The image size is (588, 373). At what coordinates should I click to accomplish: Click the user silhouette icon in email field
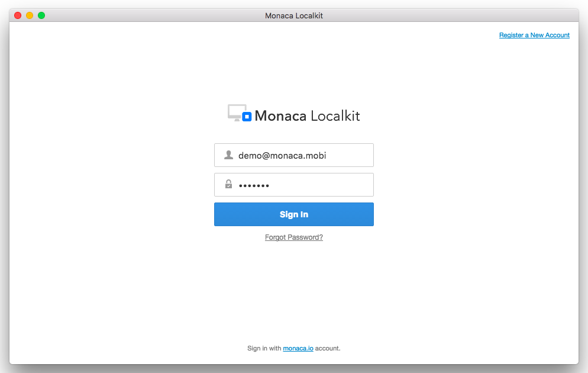[228, 155]
